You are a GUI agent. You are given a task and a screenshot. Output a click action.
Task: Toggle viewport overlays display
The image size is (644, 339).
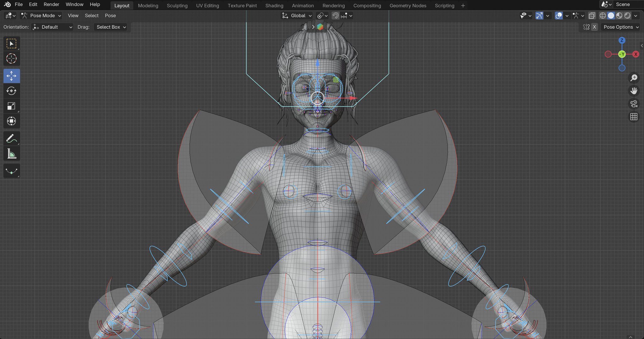(x=559, y=15)
